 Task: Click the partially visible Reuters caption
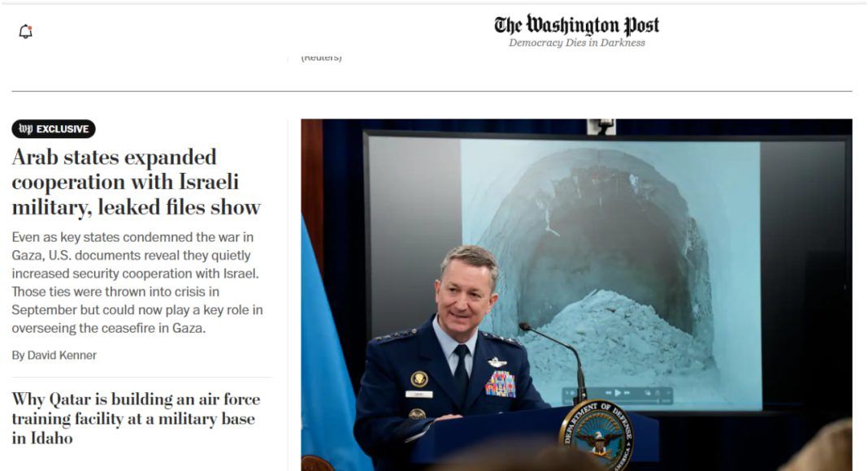tap(321, 58)
